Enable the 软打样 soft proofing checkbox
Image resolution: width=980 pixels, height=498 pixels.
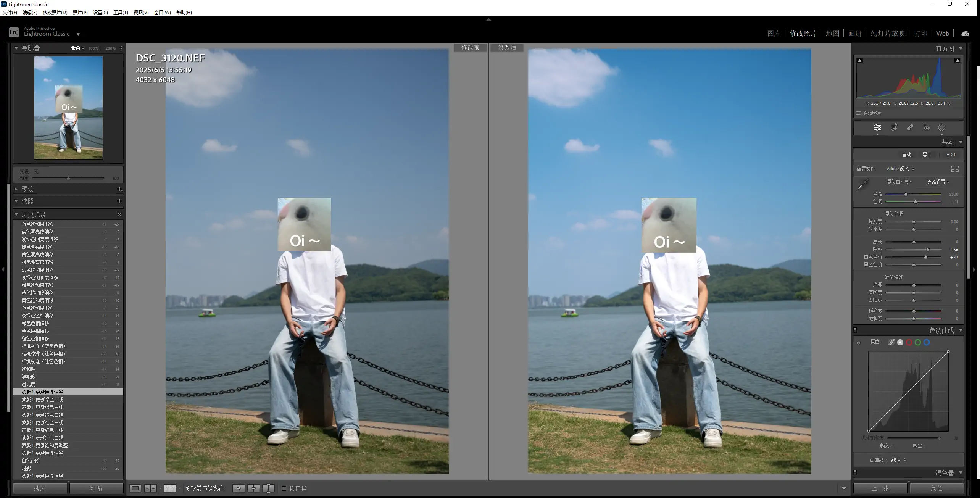(284, 488)
